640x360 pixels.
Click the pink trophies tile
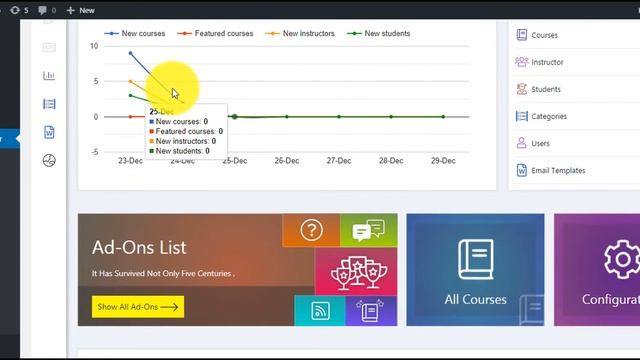[356, 271]
